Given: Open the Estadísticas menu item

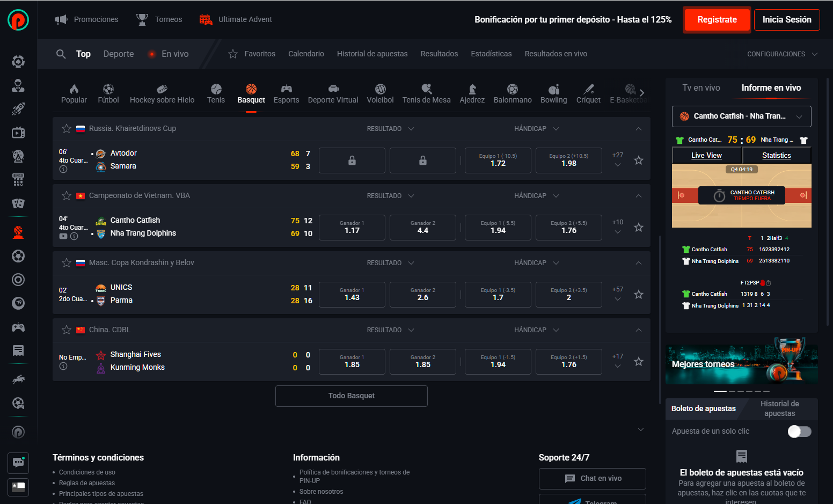Looking at the screenshot, I should coord(491,54).
